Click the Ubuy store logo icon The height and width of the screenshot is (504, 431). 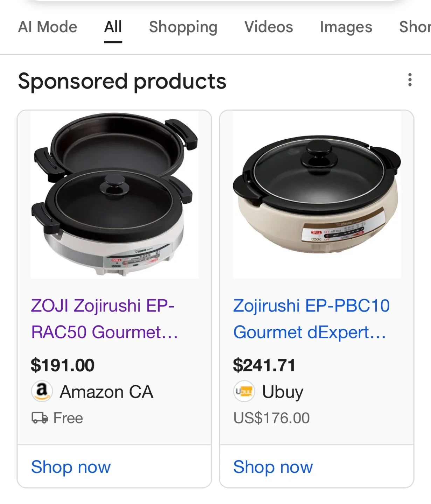tap(244, 391)
